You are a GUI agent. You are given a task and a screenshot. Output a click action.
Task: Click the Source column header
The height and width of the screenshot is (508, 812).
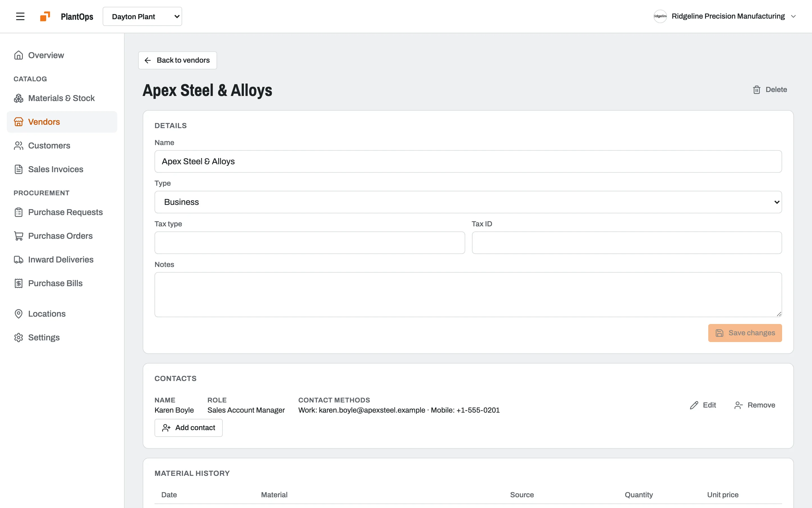[x=522, y=495]
